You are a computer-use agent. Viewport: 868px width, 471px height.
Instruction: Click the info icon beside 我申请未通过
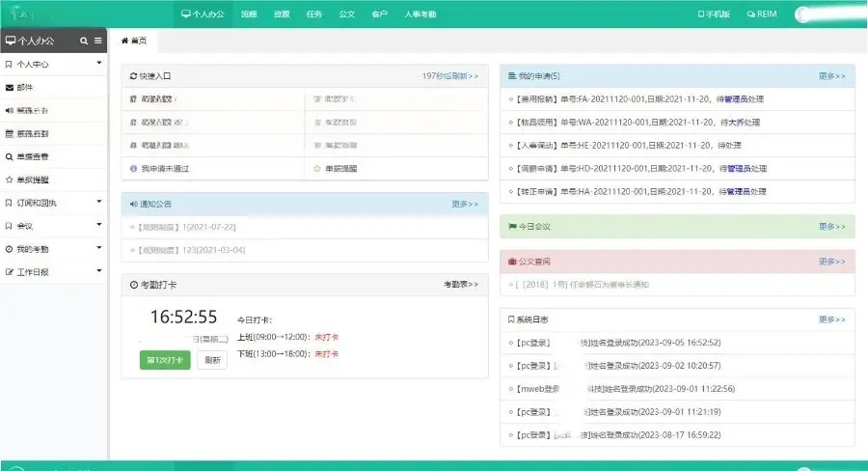[x=133, y=168]
